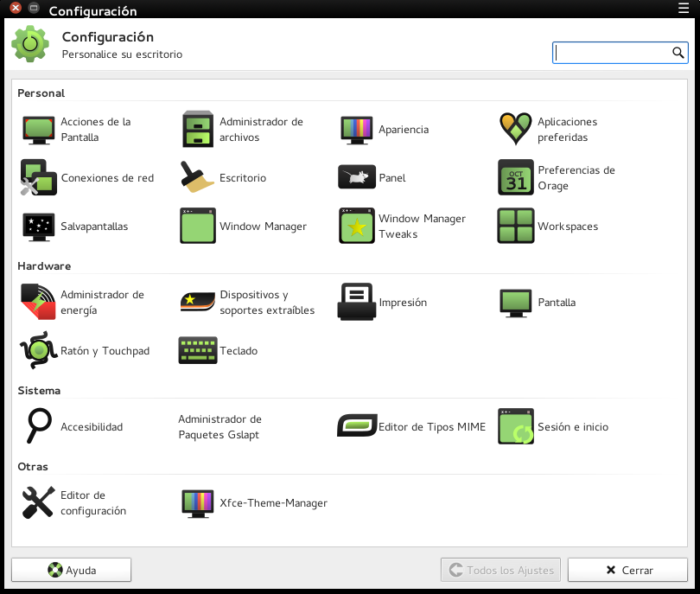The image size is (700, 594).
Task: Click the 'Pantalla' label in Hardware
Action: (557, 303)
